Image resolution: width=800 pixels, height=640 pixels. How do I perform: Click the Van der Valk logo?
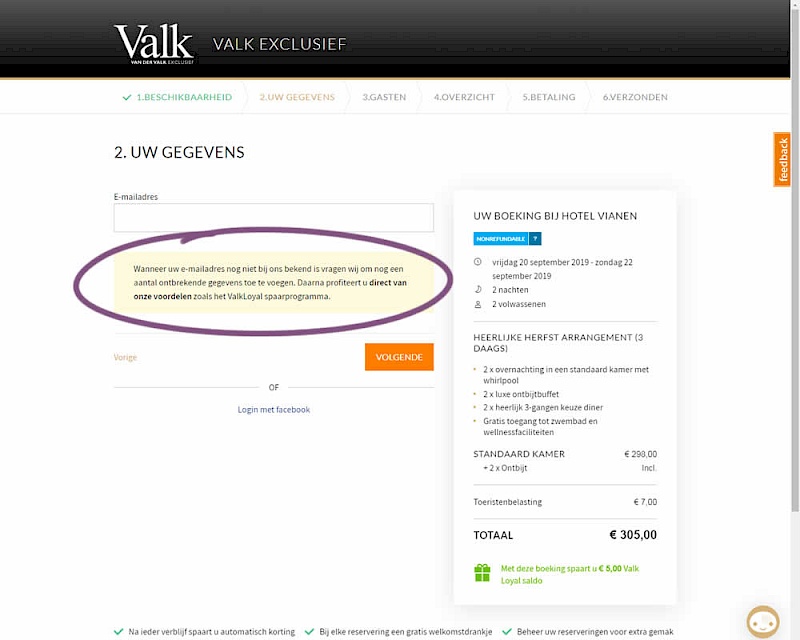click(155, 44)
